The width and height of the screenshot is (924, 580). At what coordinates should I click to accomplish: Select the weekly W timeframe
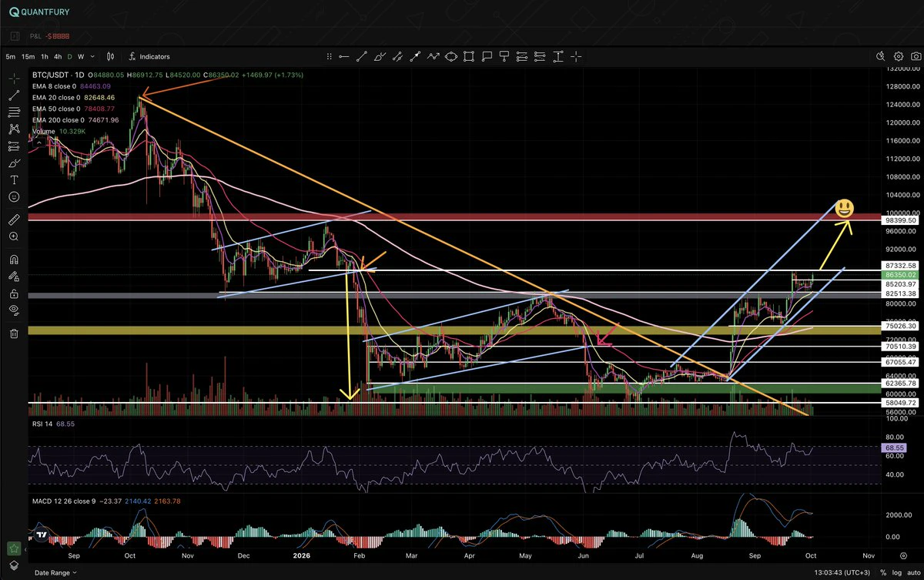(x=81, y=56)
